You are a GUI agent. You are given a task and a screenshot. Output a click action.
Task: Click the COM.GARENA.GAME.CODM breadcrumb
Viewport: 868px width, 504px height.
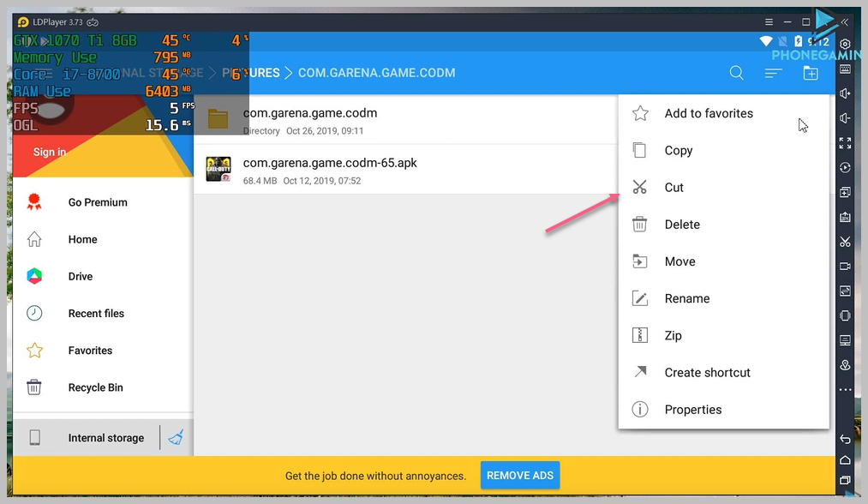(376, 73)
